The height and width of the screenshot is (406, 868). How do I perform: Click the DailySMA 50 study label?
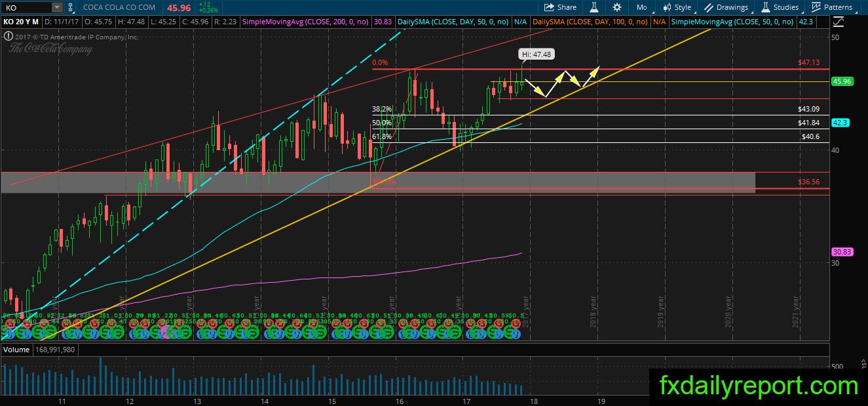pos(453,22)
